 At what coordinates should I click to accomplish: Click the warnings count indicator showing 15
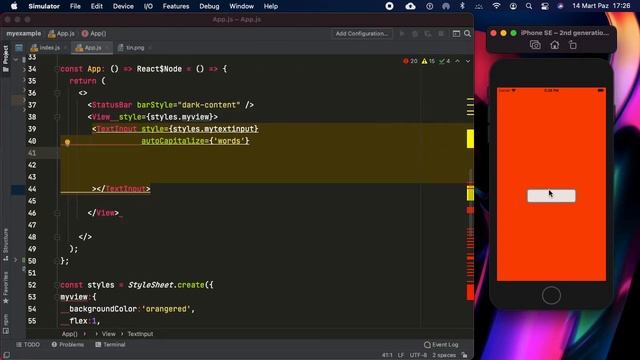point(428,61)
